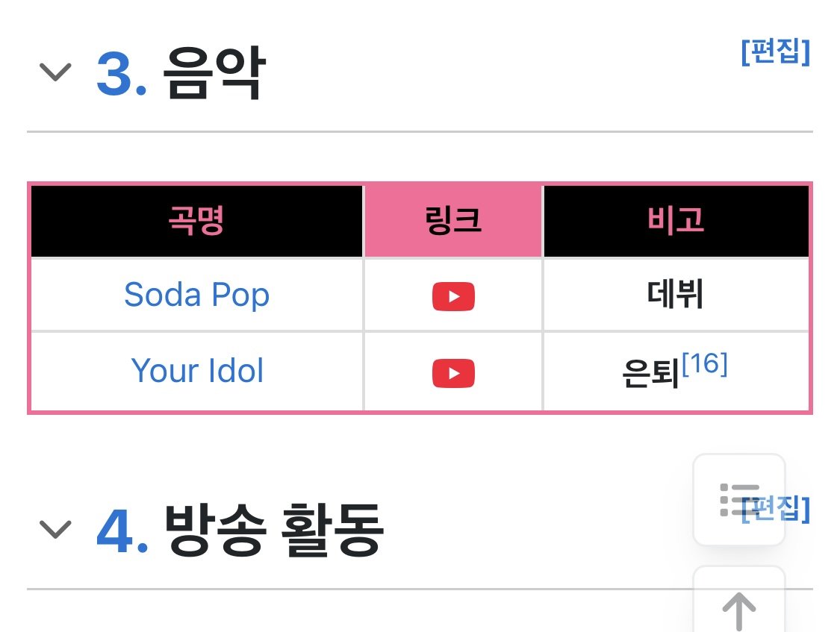Select the 곡명 table header cell
Viewport: 840px width, 632px height.
pyautogui.click(x=197, y=221)
